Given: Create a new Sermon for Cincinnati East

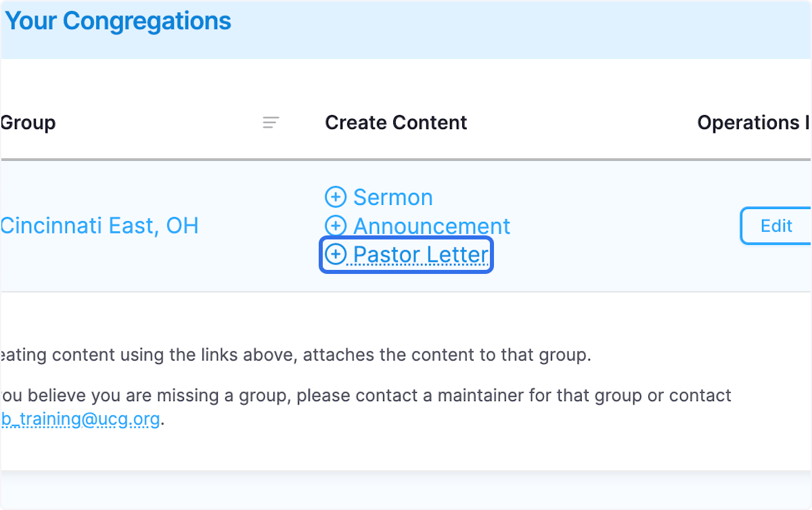Looking at the screenshot, I should coord(392,197).
